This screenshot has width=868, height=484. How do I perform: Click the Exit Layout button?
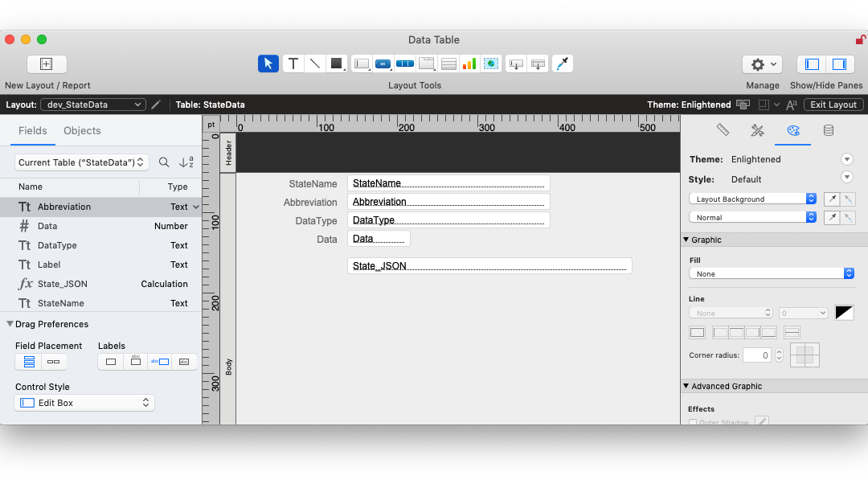tap(833, 104)
